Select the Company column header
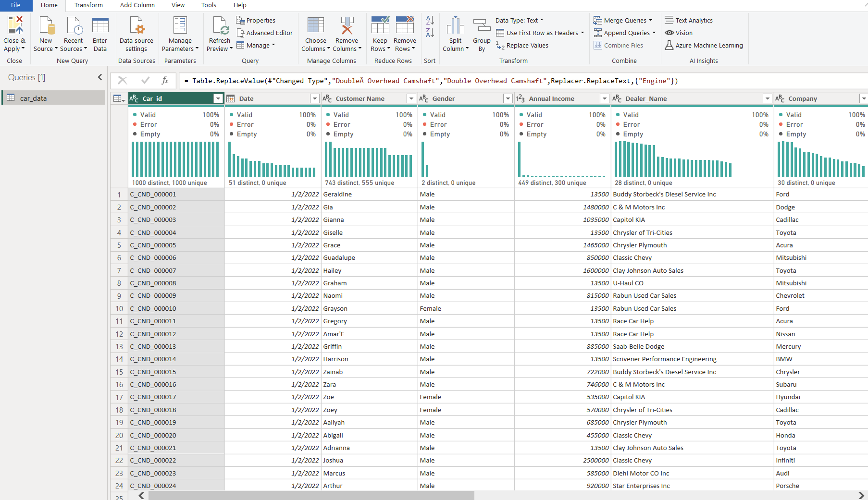 (x=821, y=98)
